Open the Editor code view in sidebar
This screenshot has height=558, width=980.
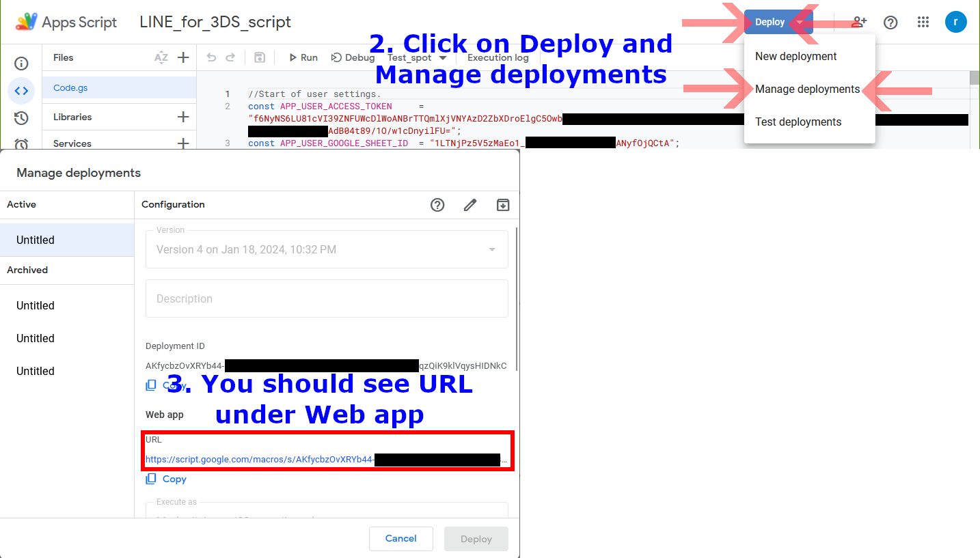click(x=21, y=90)
